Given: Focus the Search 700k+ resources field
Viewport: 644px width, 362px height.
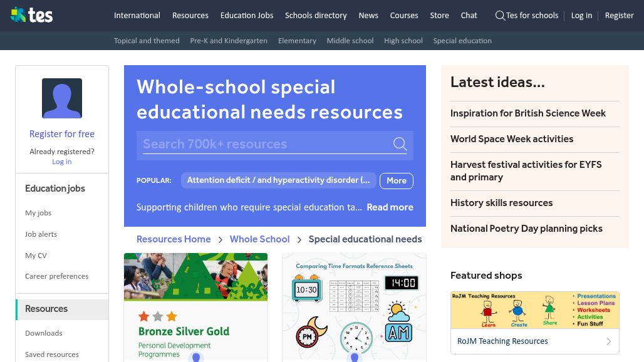Looking at the screenshot, I should [263, 144].
